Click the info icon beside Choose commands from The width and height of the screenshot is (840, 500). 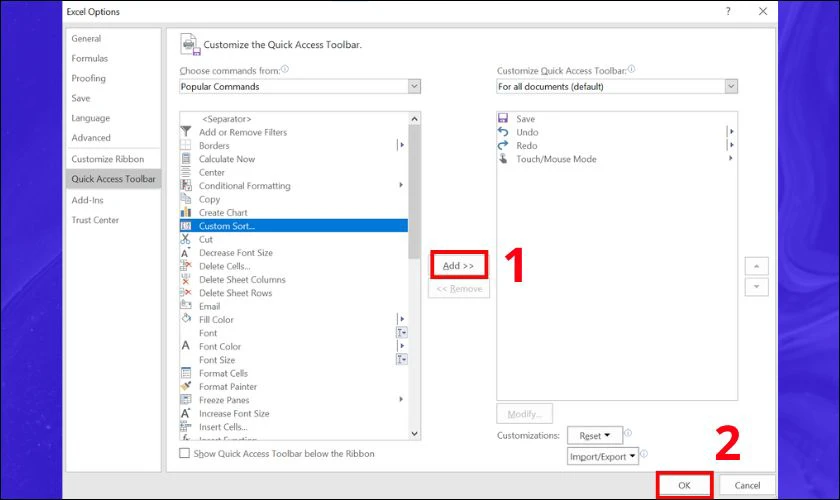(x=285, y=69)
